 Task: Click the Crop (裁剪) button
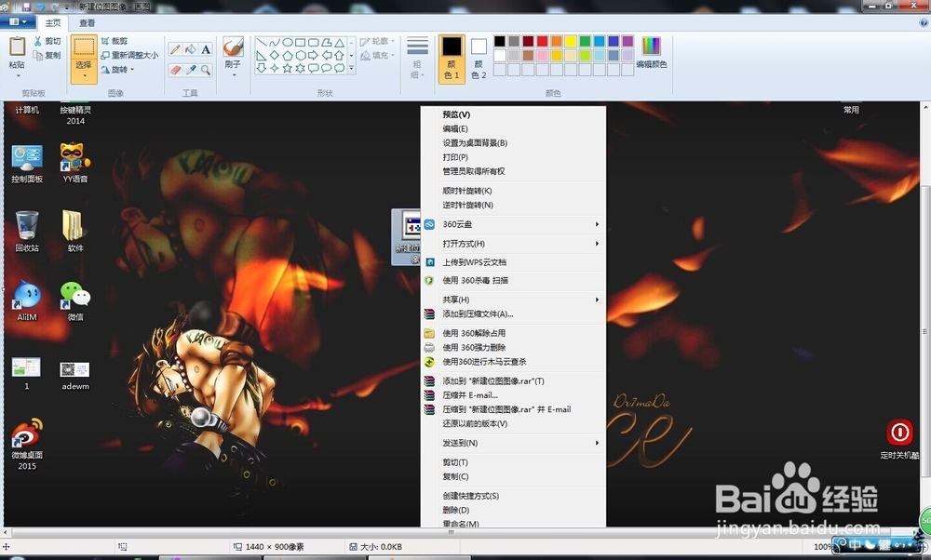[x=114, y=41]
